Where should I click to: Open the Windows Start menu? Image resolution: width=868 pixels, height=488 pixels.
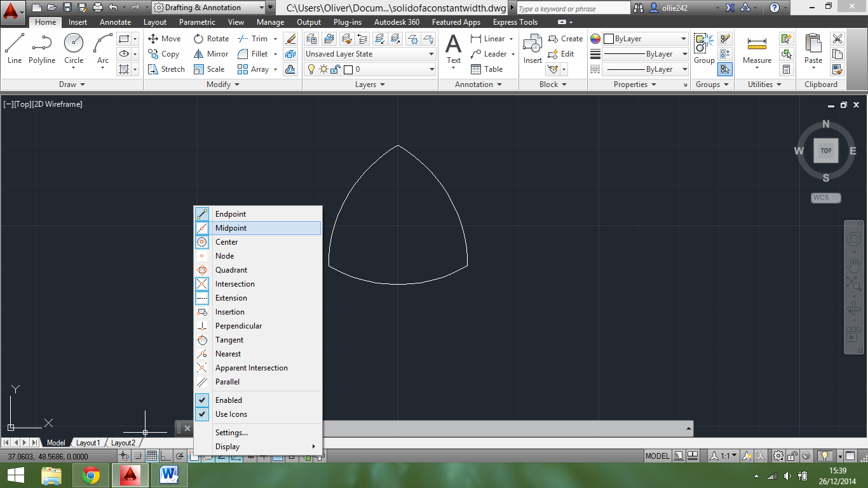click(15, 475)
